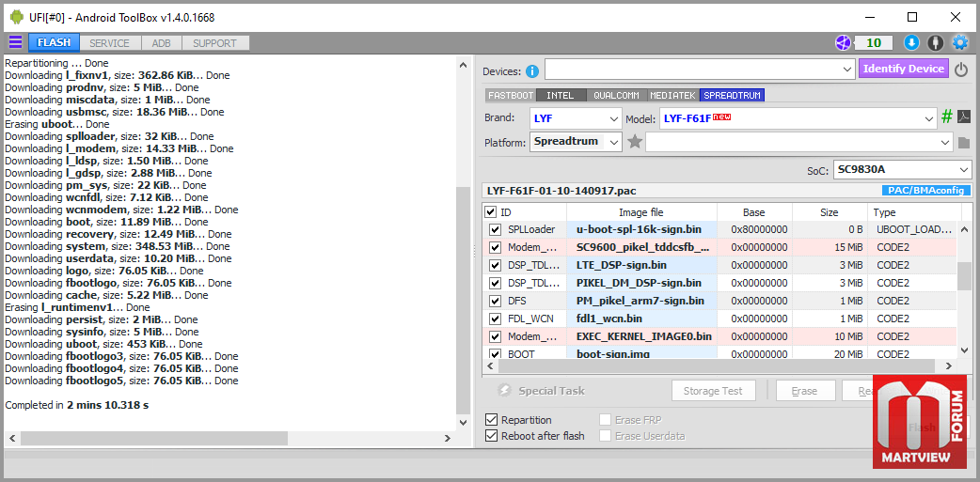
Task: Open the Model dropdown showing LYF-F61F
Action: point(798,118)
